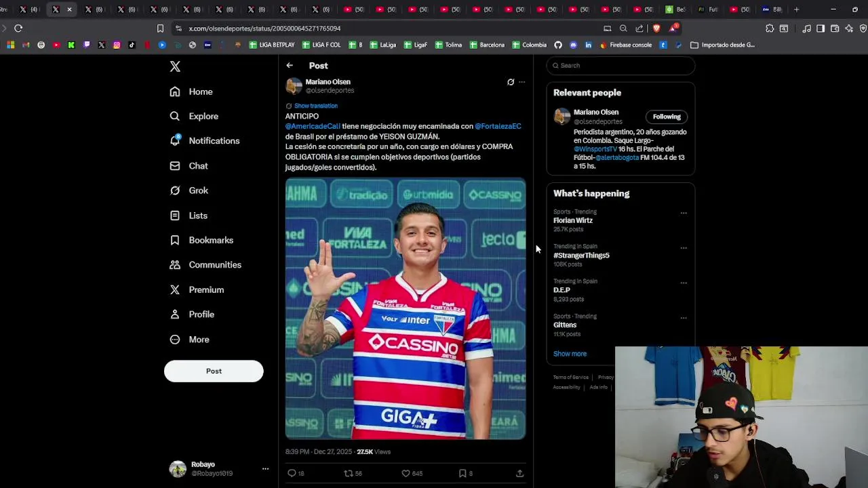
Task: Click the Brave shield icon
Action: point(656,28)
